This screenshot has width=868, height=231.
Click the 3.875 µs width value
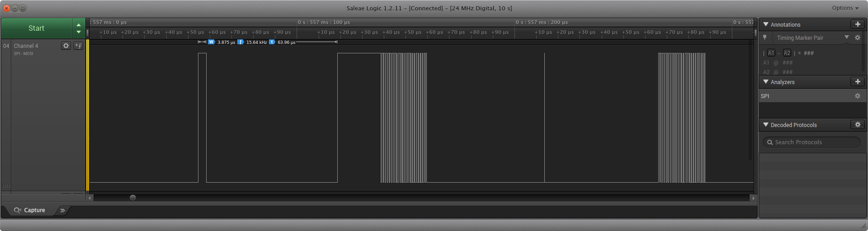pos(226,42)
